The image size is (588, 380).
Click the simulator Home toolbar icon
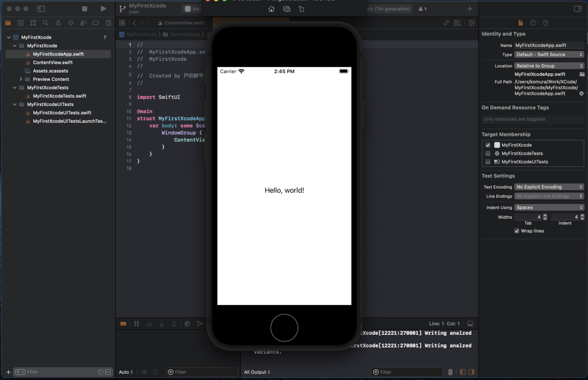[x=271, y=9]
